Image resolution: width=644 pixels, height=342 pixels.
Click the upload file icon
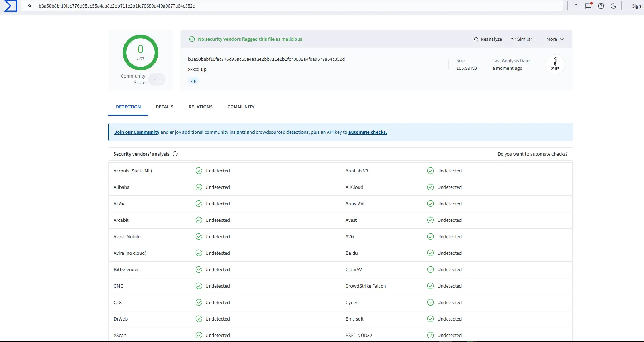pos(576,6)
